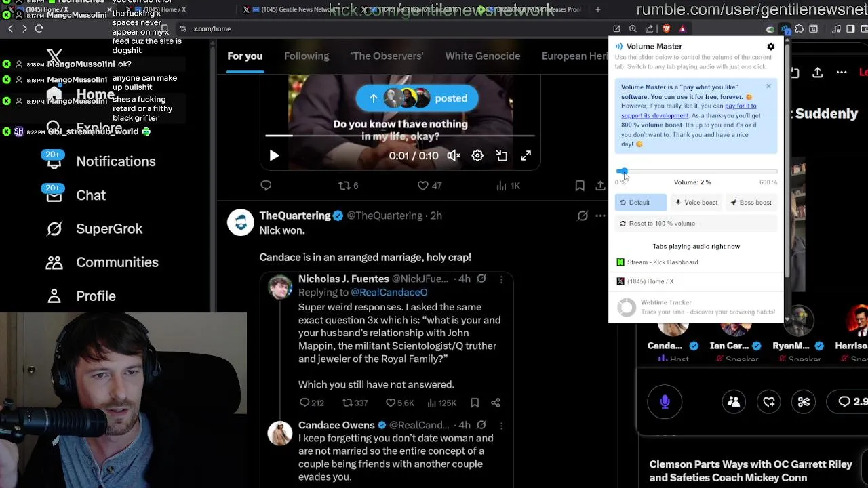
Task: Open a new browser tab
Action: (597, 9)
